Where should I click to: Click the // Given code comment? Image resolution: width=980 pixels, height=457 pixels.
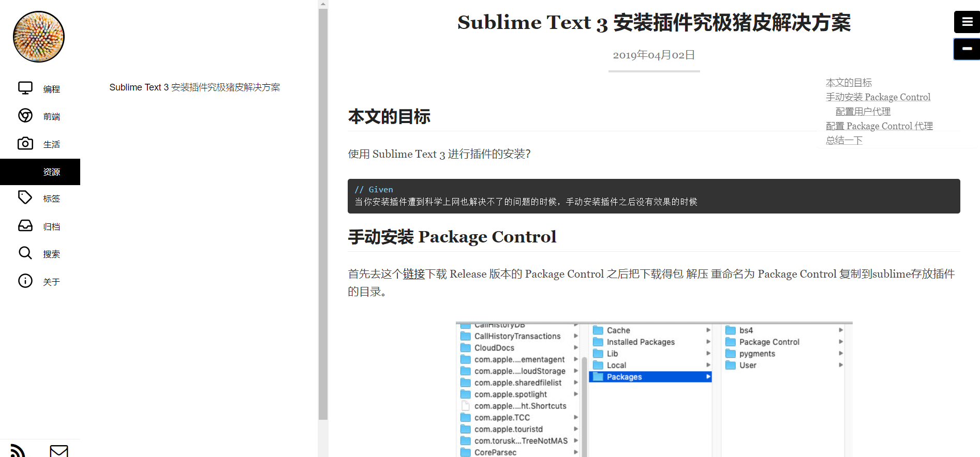(x=374, y=190)
